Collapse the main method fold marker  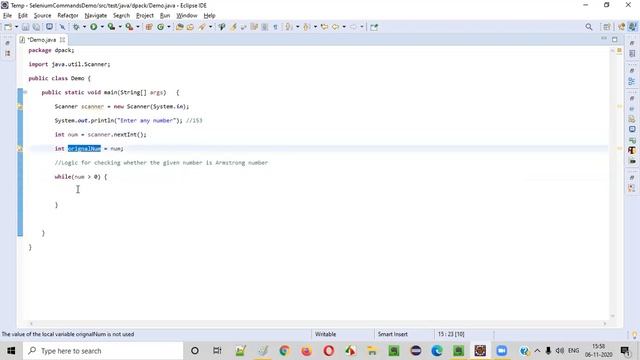point(25,92)
